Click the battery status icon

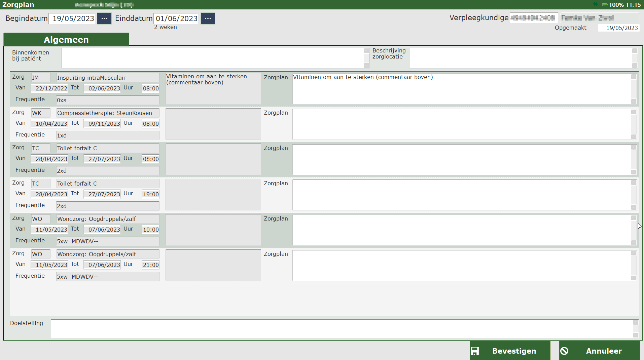[x=605, y=5]
